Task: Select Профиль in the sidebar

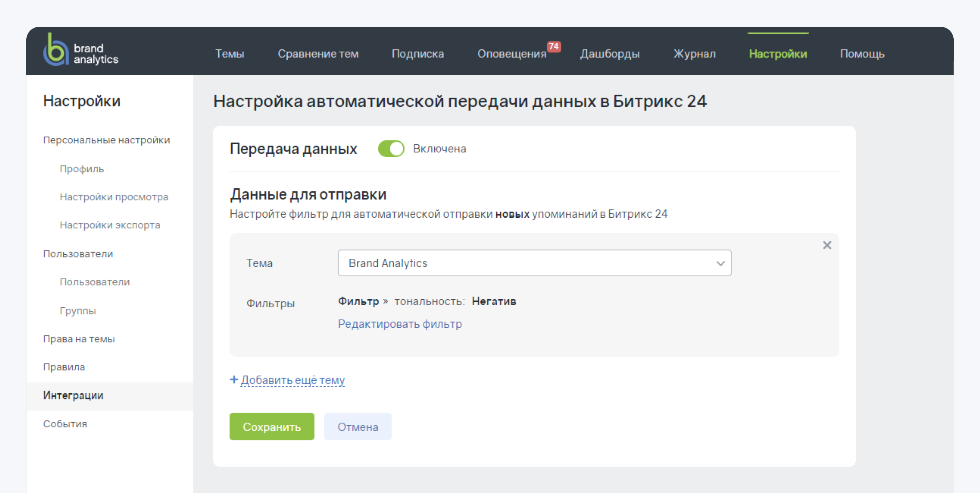Action: (82, 169)
